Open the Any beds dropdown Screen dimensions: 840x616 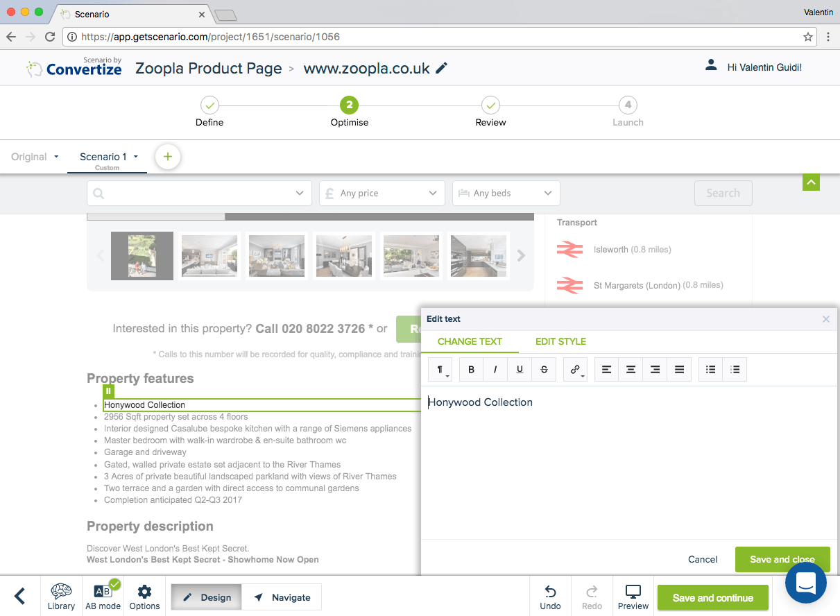click(506, 194)
